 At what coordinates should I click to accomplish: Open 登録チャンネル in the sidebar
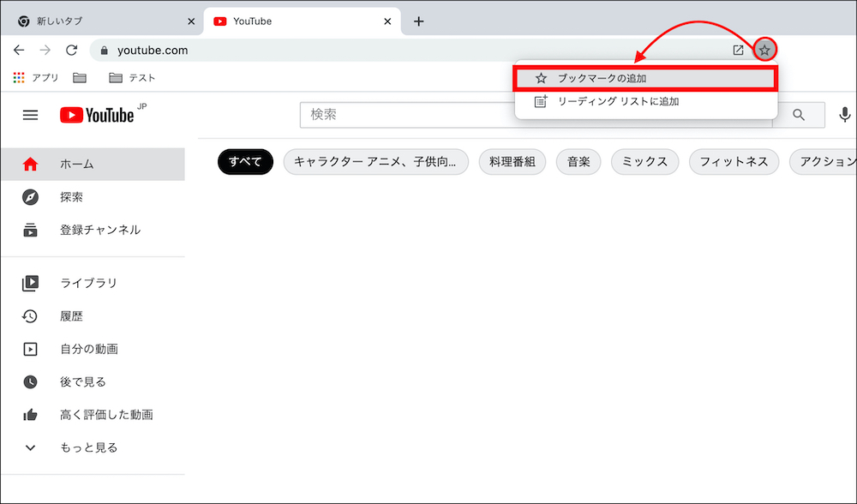coord(93,230)
